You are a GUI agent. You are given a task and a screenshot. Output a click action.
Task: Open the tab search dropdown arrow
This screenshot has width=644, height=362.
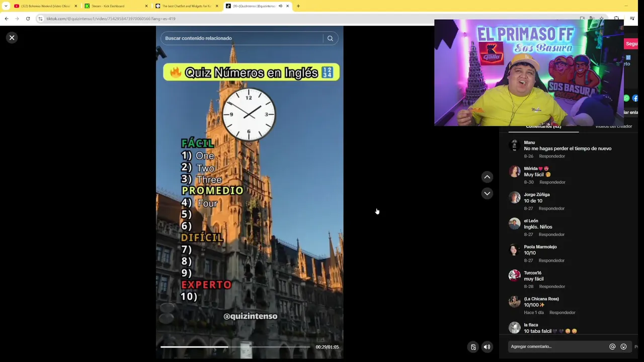[6, 6]
